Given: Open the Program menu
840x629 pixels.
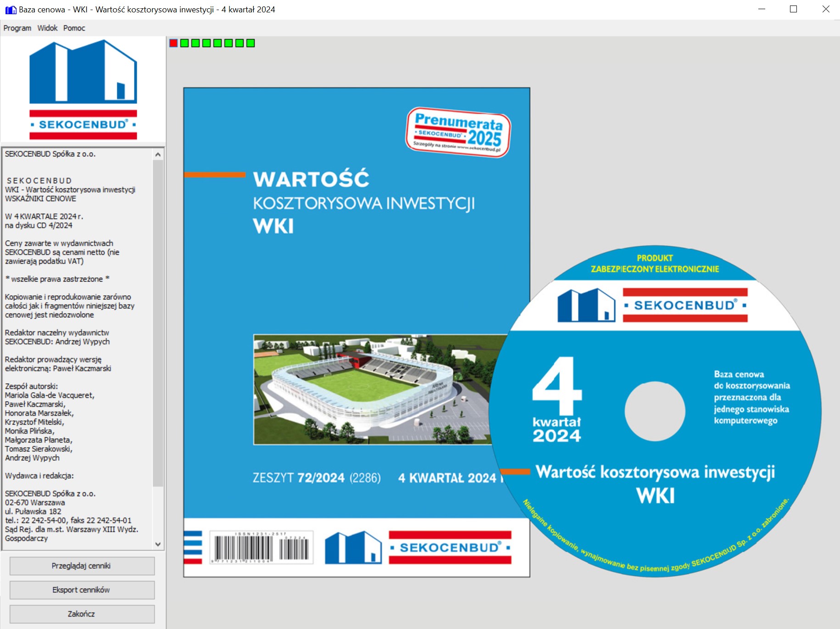Looking at the screenshot, I should click(17, 28).
